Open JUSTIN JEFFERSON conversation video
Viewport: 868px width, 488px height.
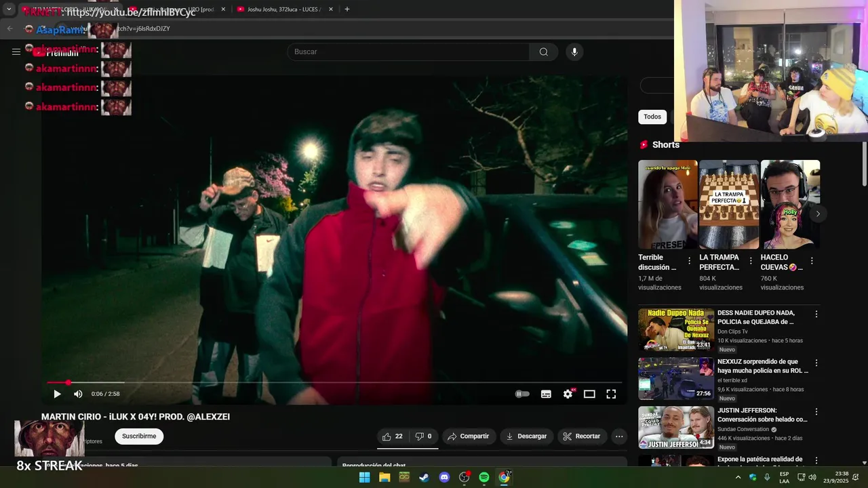click(x=762, y=415)
